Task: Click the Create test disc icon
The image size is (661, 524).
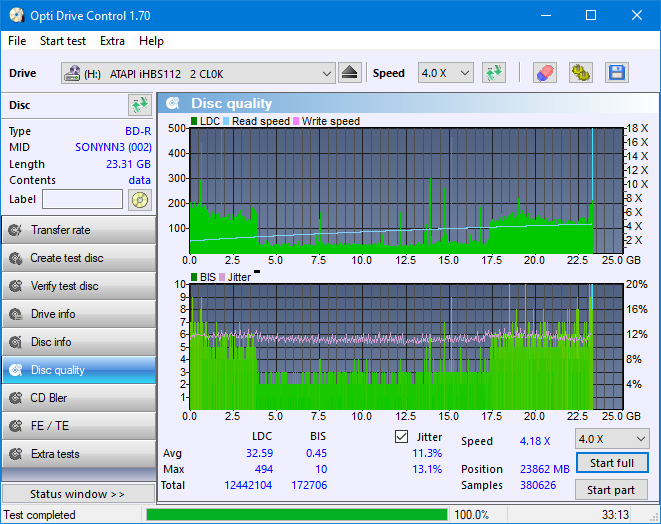Action: [x=16, y=258]
